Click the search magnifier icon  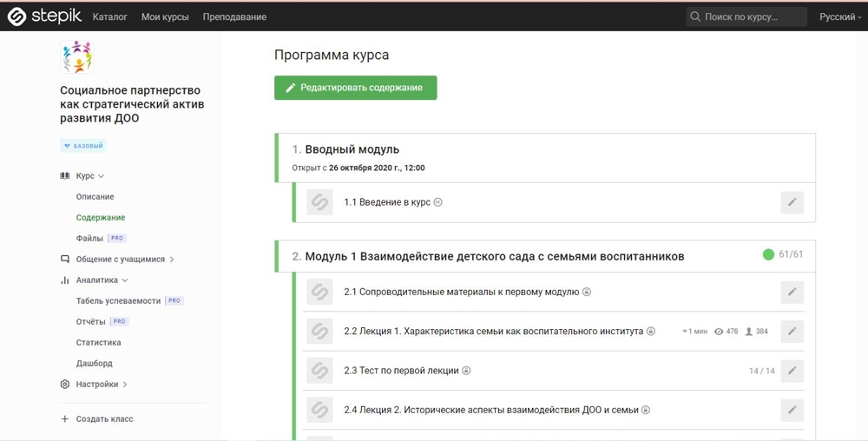click(695, 16)
